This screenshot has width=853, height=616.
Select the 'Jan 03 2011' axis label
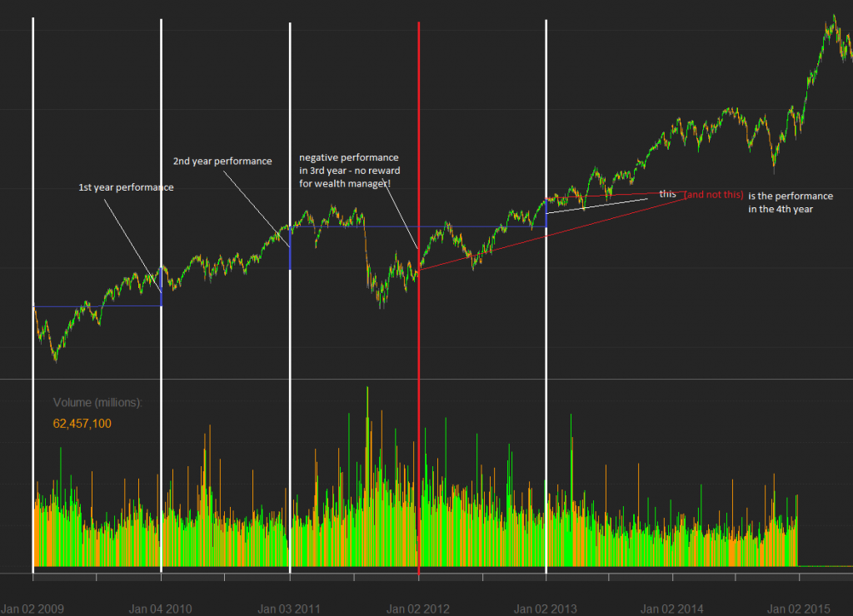pyautogui.click(x=289, y=609)
